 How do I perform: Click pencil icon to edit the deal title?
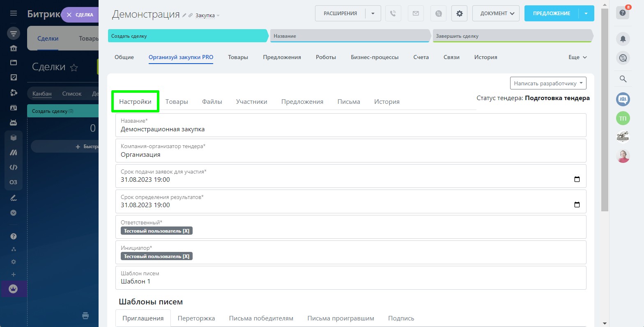coord(184,15)
